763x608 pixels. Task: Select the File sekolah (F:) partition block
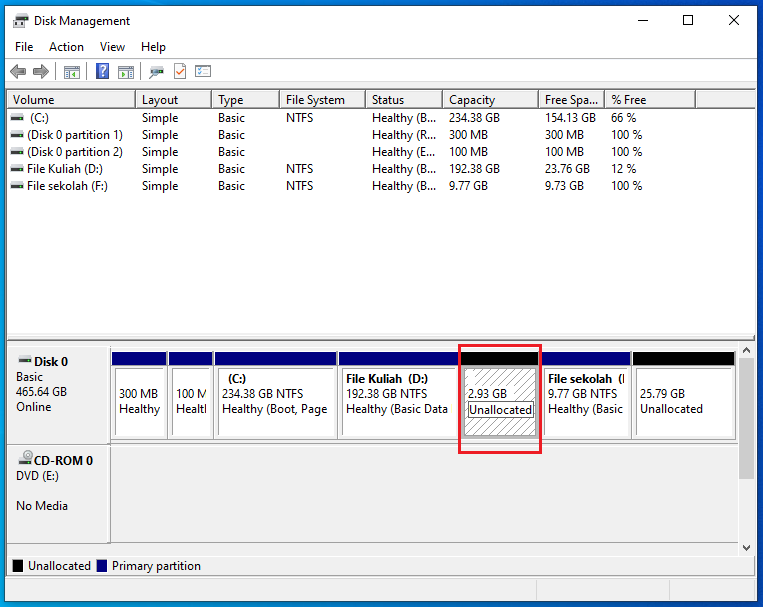point(586,401)
